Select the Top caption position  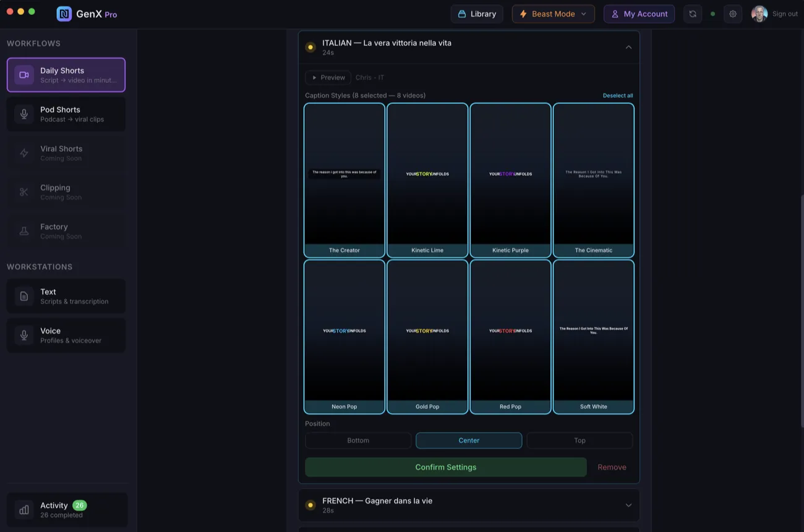click(x=579, y=441)
